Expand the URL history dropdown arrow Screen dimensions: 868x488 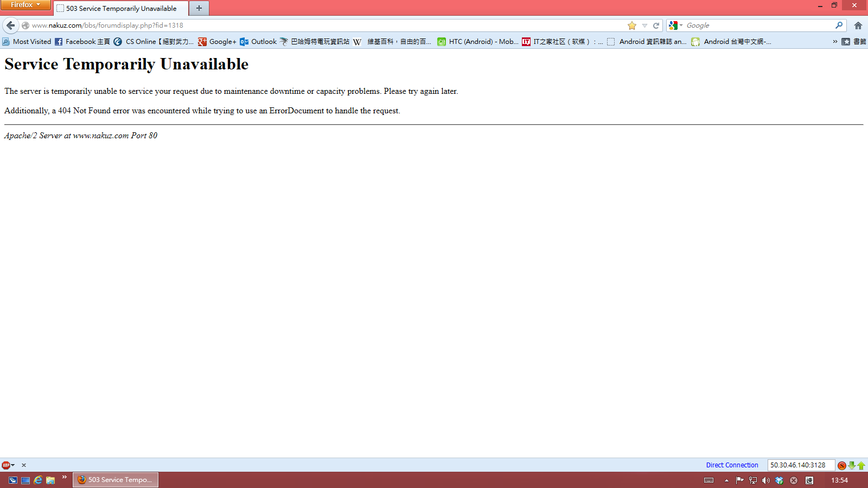pyautogui.click(x=644, y=25)
